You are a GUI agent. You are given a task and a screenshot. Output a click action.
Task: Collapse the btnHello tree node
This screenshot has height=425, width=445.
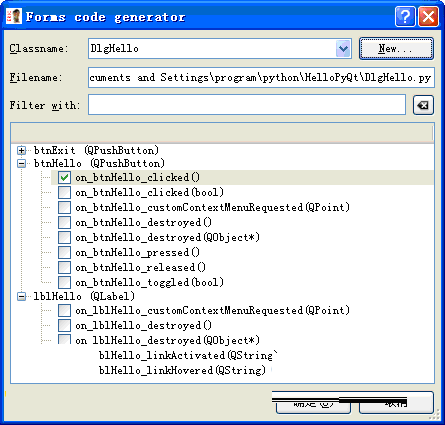[x=22, y=163]
